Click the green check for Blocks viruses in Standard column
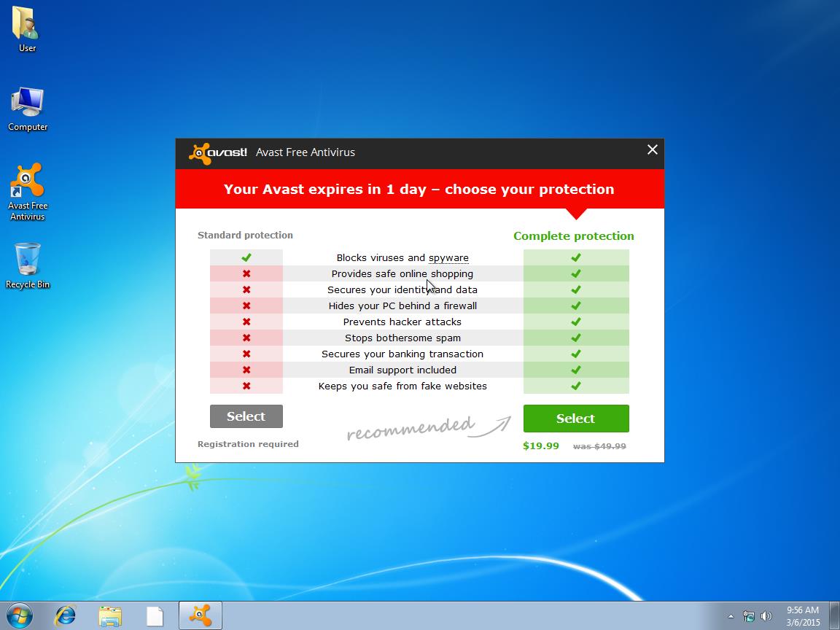Screen dimensions: 840x630 pos(246,257)
